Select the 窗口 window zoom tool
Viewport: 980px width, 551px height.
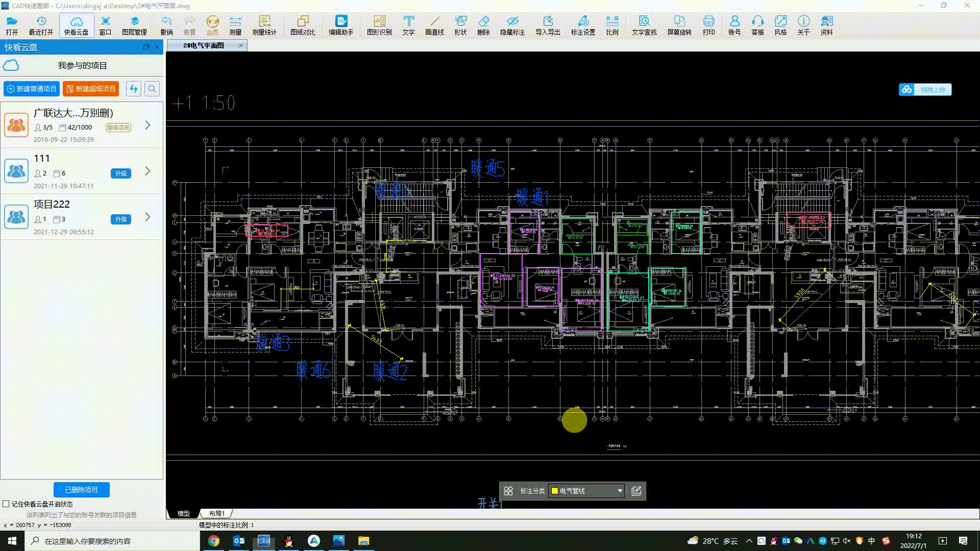click(105, 25)
